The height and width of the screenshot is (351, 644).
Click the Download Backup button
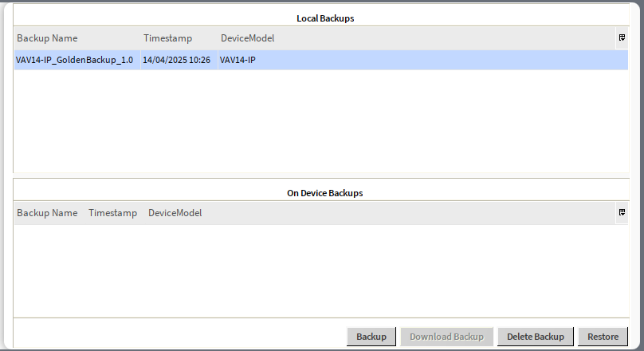[446, 337]
